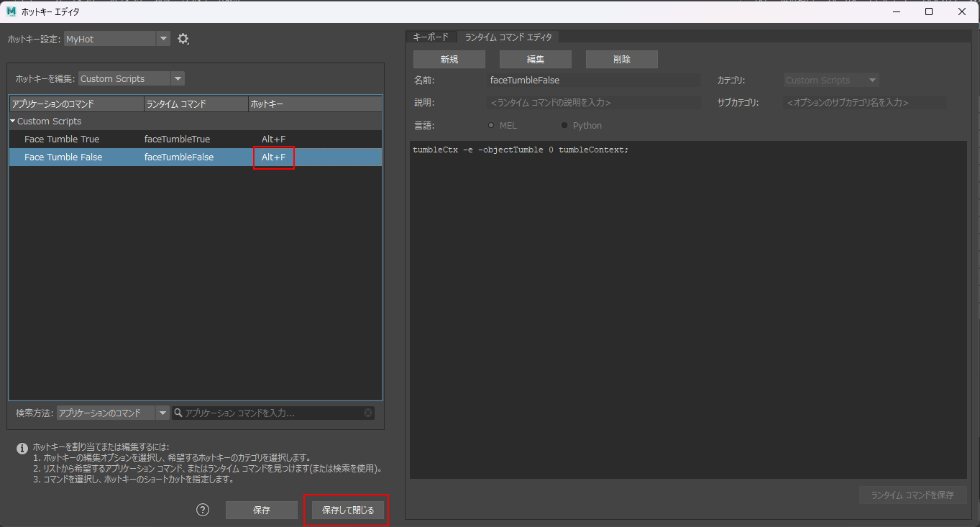
Task: Collapse the Custom Scripts tree group
Action: pos(13,122)
